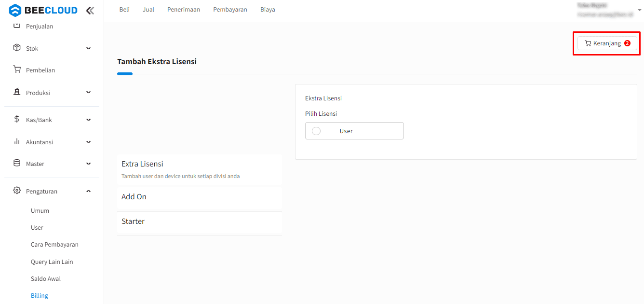This screenshot has width=644, height=304.
Task: Expand the Kas/Bank menu chevron
Action: click(x=88, y=120)
